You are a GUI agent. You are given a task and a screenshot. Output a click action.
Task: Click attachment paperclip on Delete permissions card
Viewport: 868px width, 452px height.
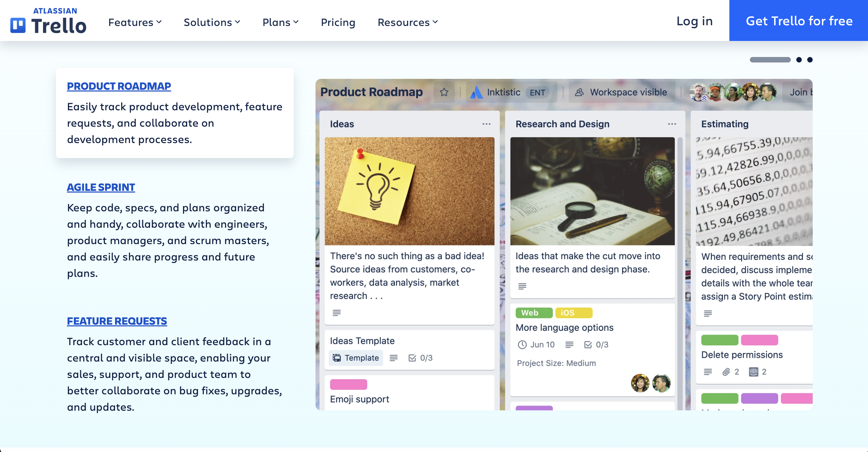tap(726, 372)
